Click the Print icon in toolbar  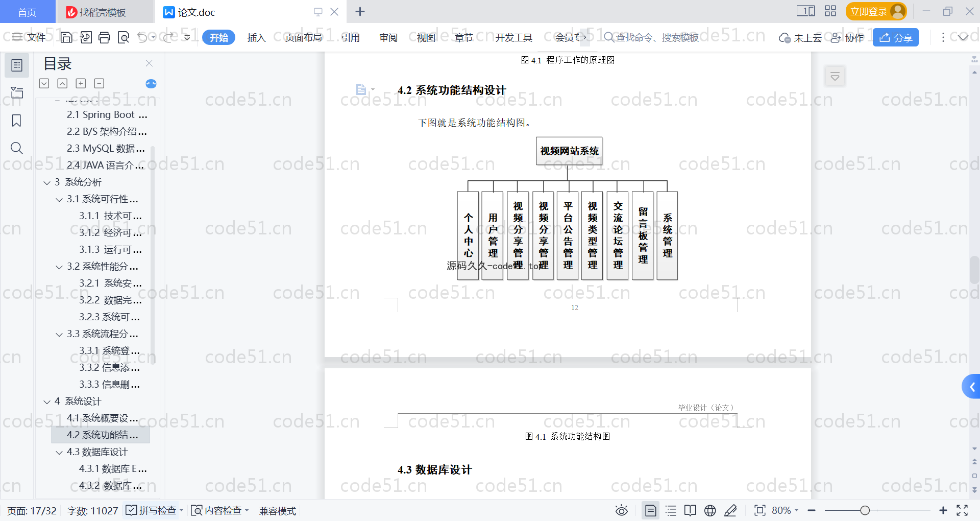pyautogui.click(x=104, y=37)
